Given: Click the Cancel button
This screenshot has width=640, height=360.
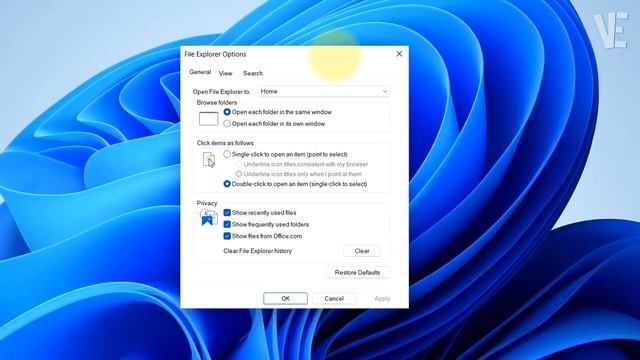Looking at the screenshot, I should pyautogui.click(x=334, y=298).
